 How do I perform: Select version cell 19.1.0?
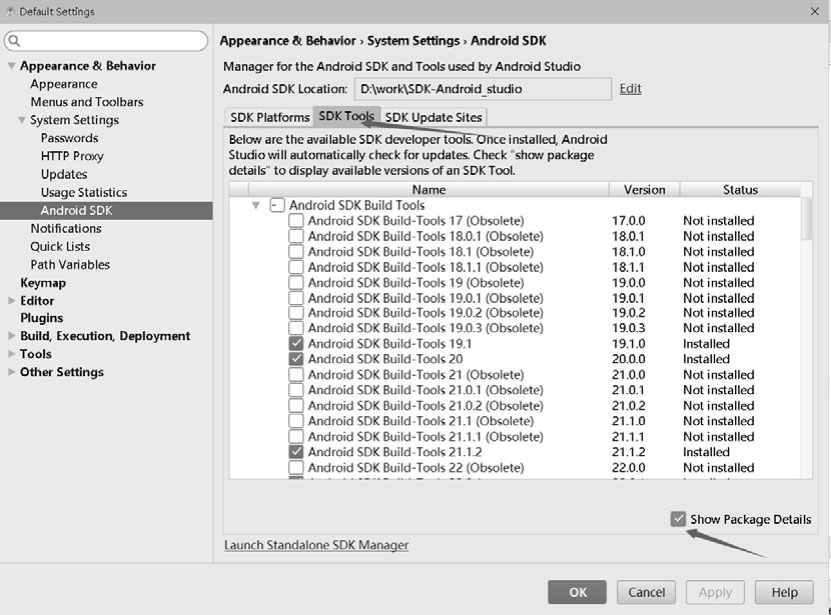click(x=629, y=344)
